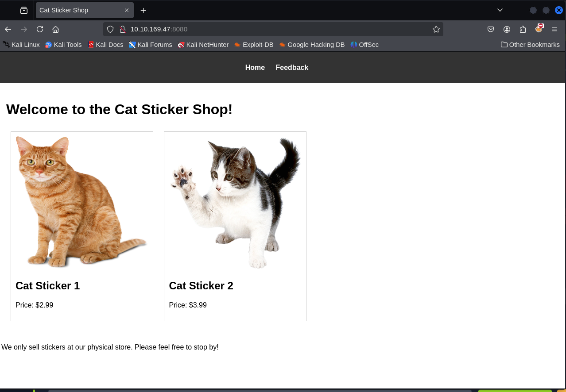Viewport: 566px width, 392px height.
Task: Click the address bar URL field
Action: (x=275, y=29)
